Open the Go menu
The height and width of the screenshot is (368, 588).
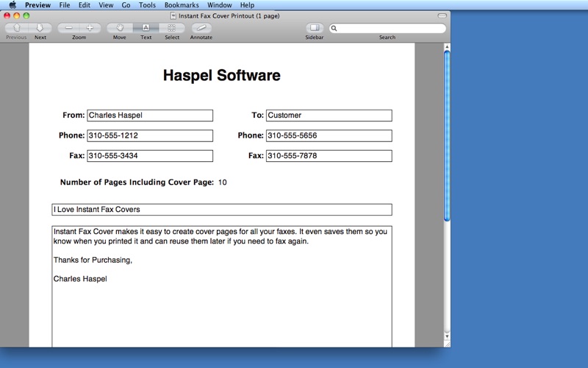click(x=126, y=5)
